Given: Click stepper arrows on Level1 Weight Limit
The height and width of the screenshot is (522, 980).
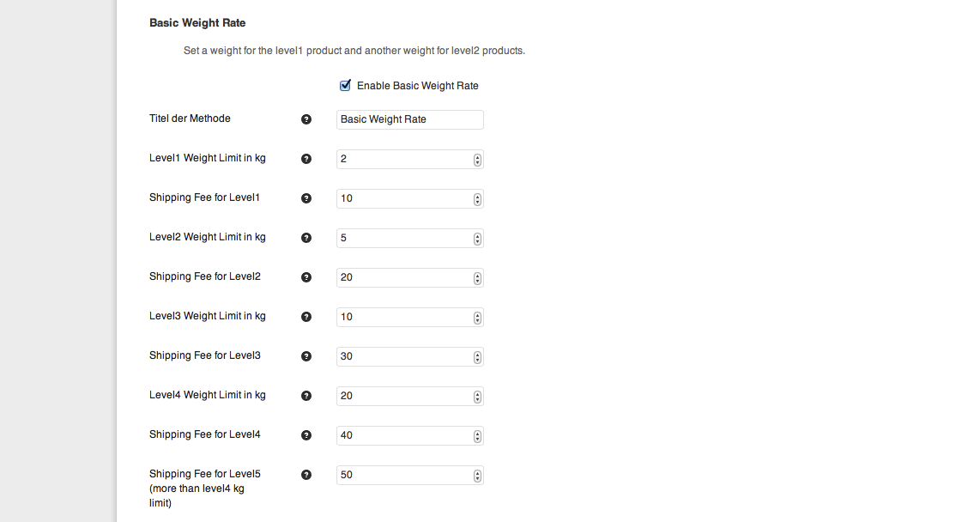Looking at the screenshot, I should point(477,160).
